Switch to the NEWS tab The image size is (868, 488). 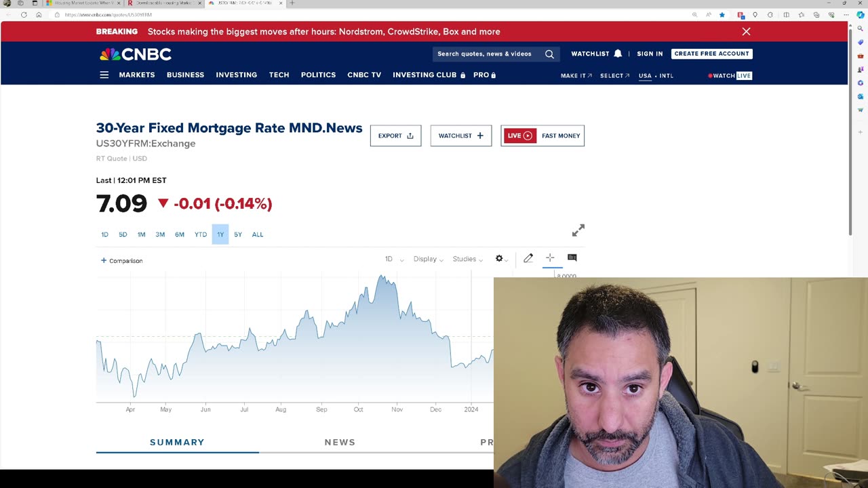[340, 443]
